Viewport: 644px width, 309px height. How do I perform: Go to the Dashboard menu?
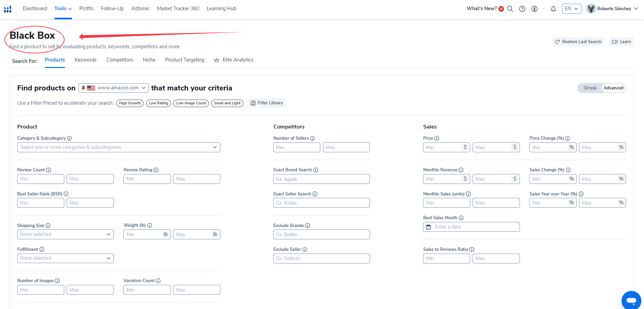[35, 8]
